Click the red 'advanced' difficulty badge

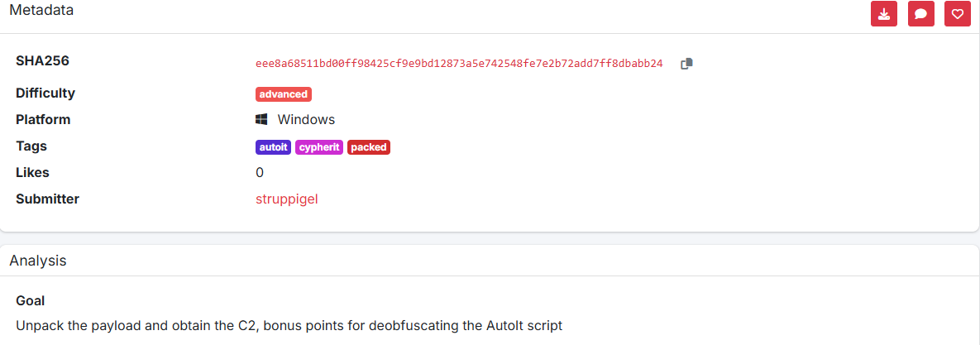(284, 94)
